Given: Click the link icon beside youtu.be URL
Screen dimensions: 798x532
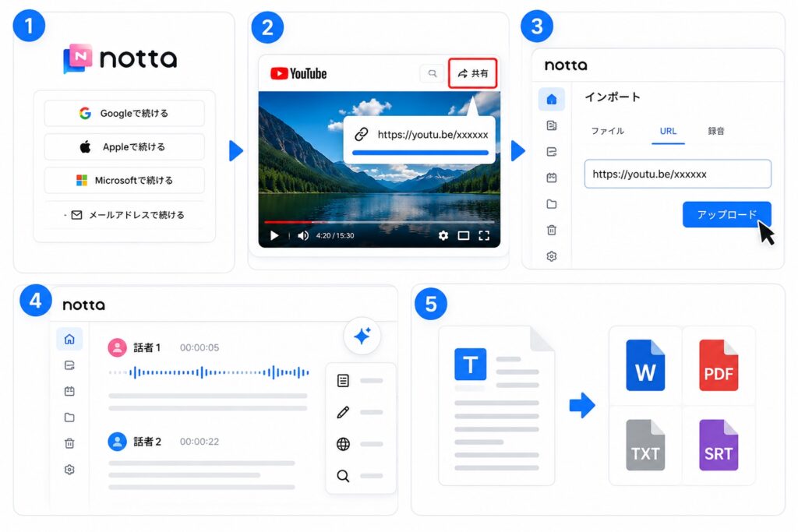Looking at the screenshot, I should [362, 134].
